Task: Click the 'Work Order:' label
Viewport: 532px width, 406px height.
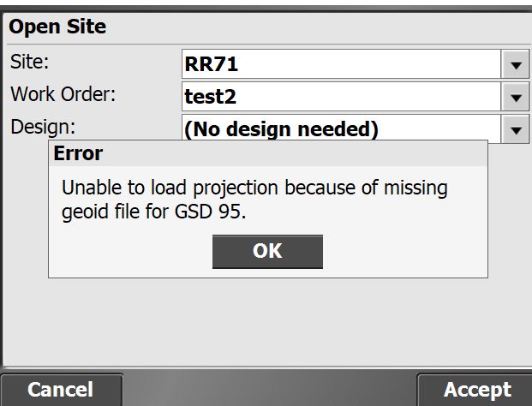Action: (63, 94)
